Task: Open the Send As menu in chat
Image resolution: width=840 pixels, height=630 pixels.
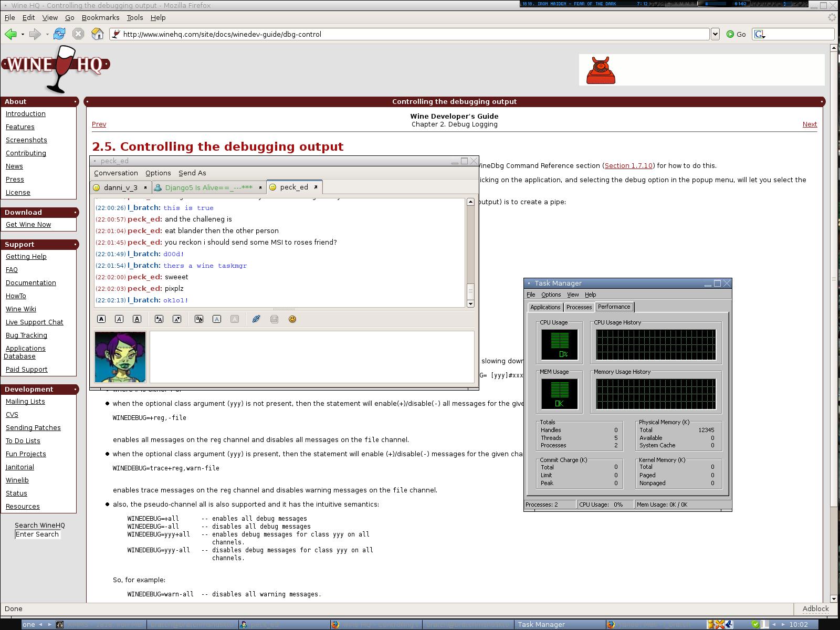Action: [x=192, y=173]
